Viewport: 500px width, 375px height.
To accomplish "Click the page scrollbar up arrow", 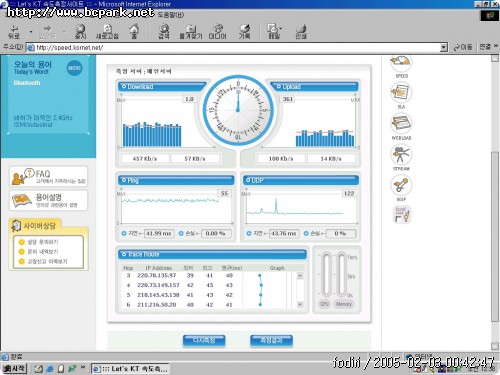I will click(495, 58).
